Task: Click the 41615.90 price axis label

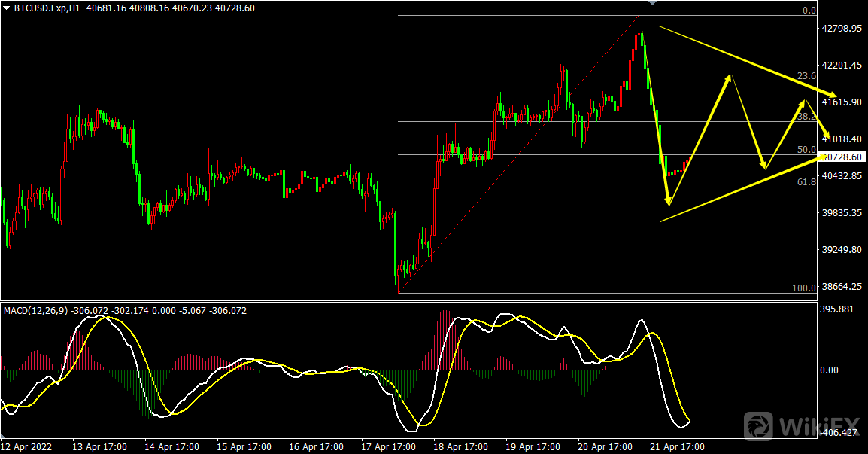Action: (x=842, y=102)
